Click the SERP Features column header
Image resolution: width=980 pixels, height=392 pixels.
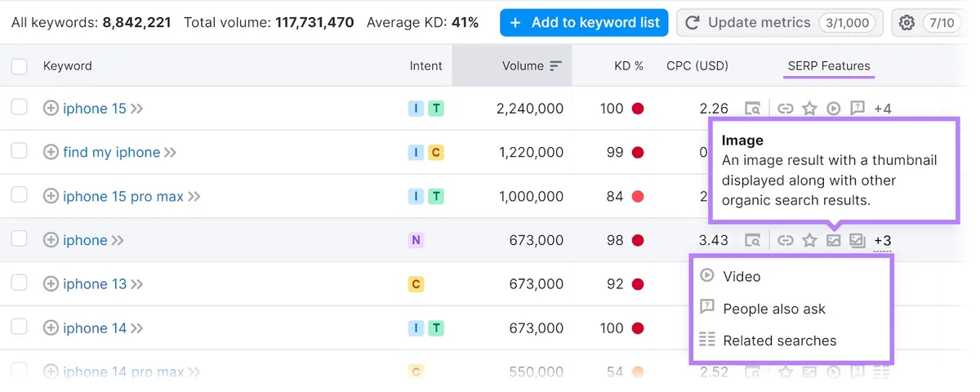tap(829, 66)
